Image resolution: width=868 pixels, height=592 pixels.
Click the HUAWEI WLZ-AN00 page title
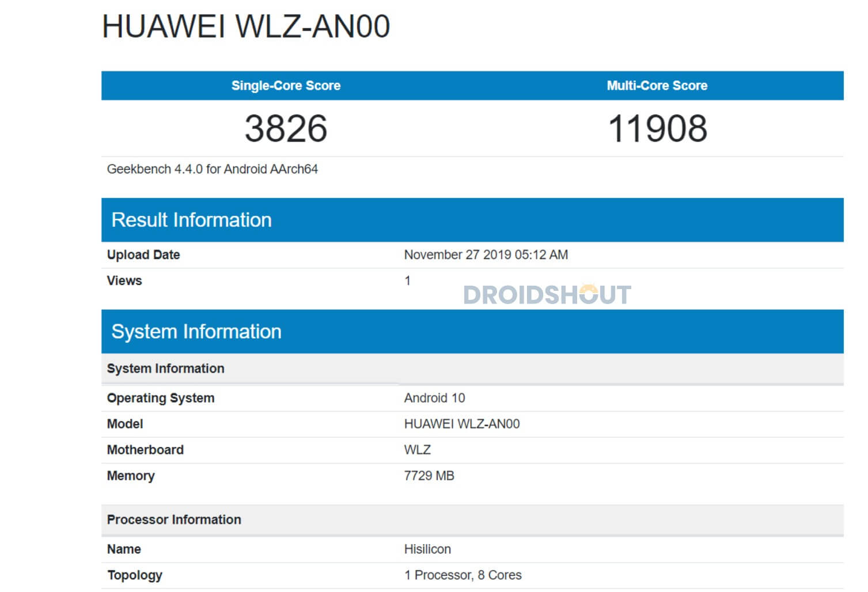tap(246, 26)
